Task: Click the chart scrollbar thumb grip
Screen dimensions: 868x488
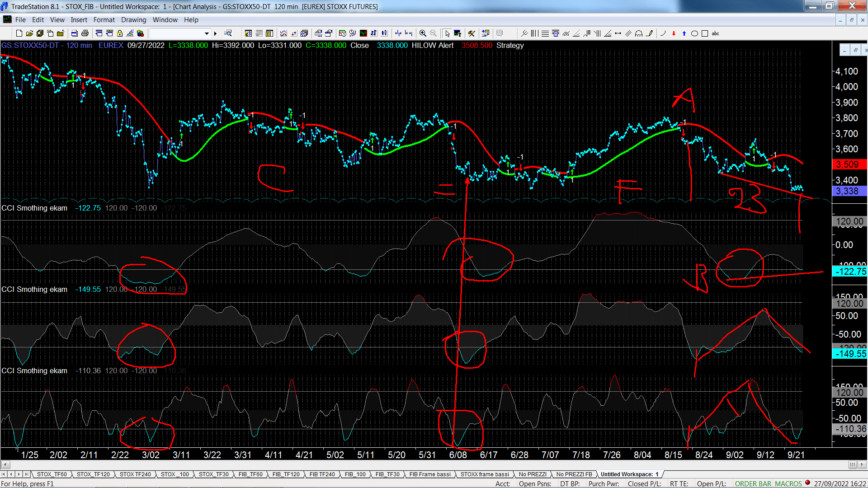Action: pyautogui.click(x=853, y=465)
